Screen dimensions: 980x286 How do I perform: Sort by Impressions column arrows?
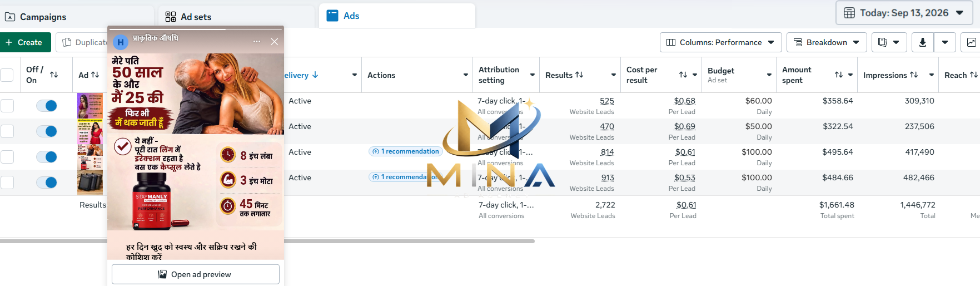click(914, 75)
